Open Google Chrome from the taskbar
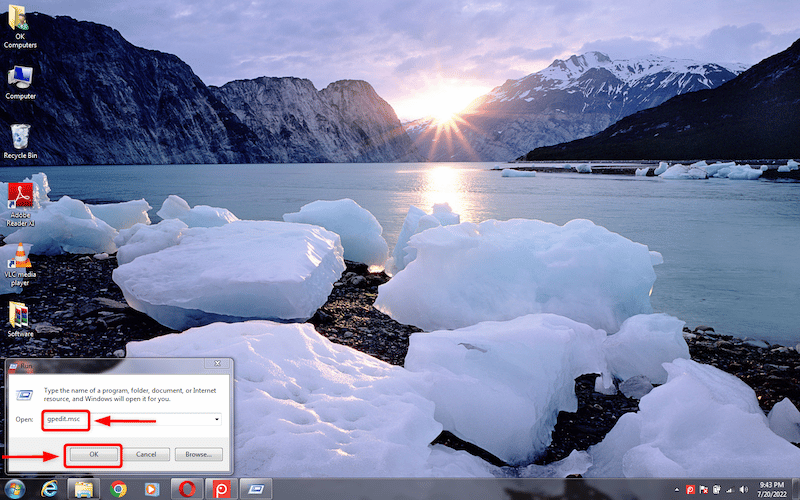The width and height of the screenshot is (800, 500). pos(118,489)
